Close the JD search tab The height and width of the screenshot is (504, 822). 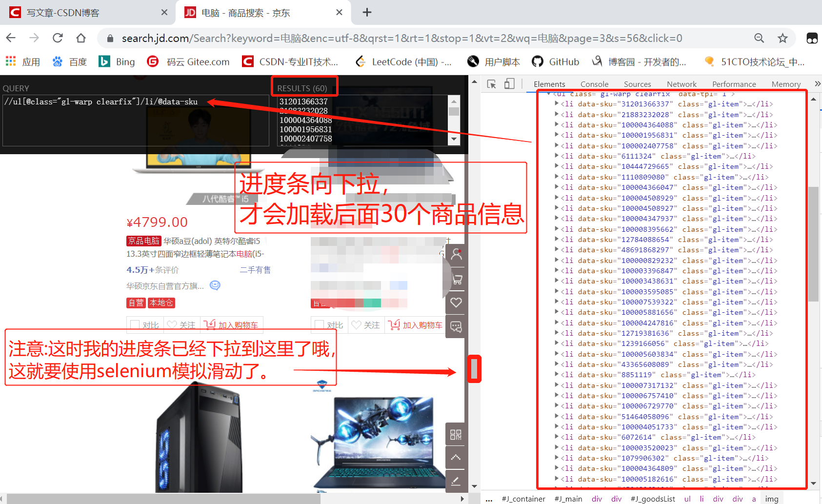click(340, 12)
